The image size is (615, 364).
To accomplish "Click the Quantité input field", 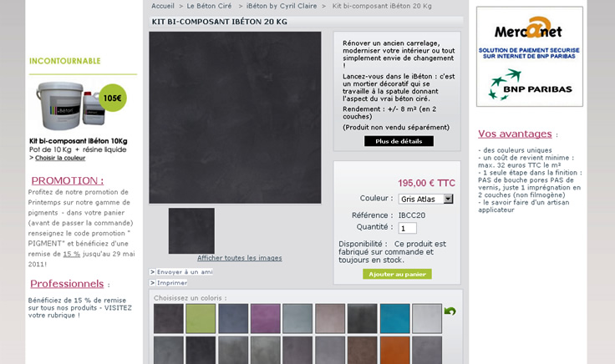I will pyautogui.click(x=408, y=228).
